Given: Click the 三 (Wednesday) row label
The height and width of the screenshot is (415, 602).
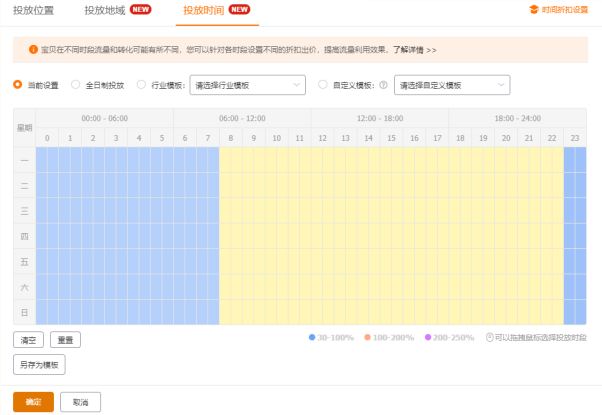Looking at the screenshot, I should (25, 211).
